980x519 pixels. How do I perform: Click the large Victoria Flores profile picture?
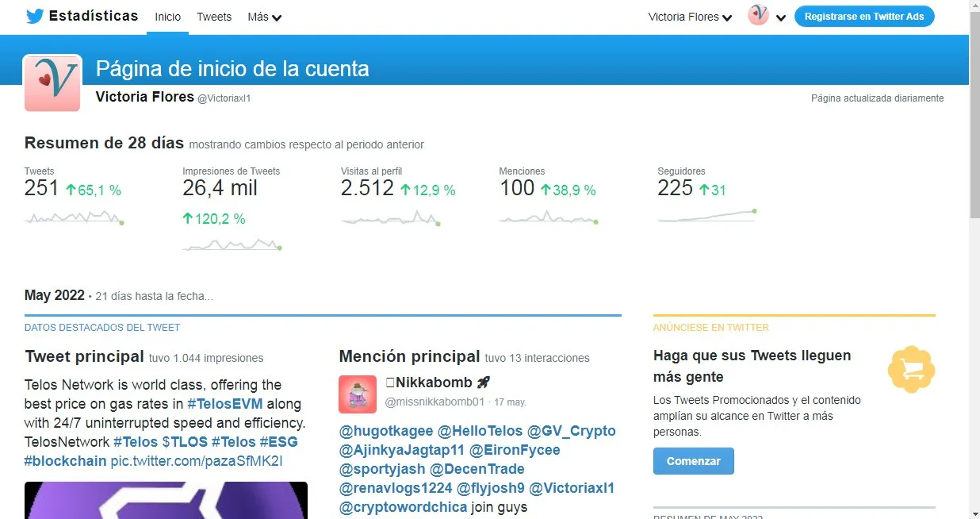[x=52, y=83]
